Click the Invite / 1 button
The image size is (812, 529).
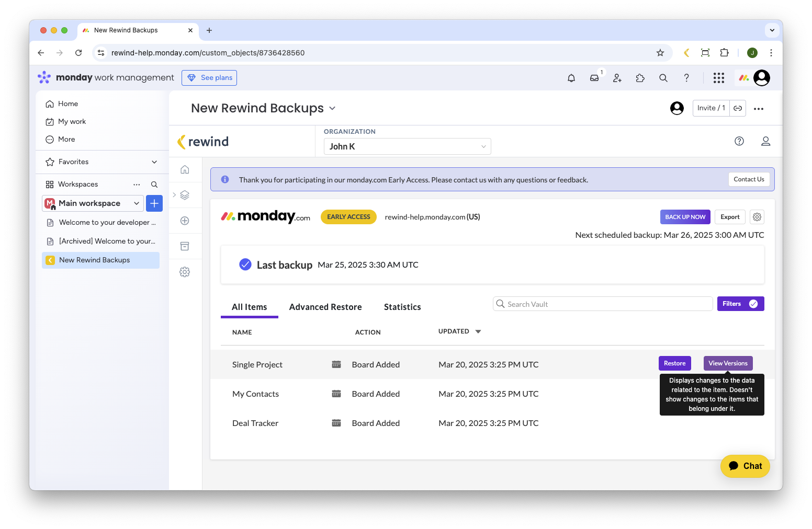coord(711,108)
